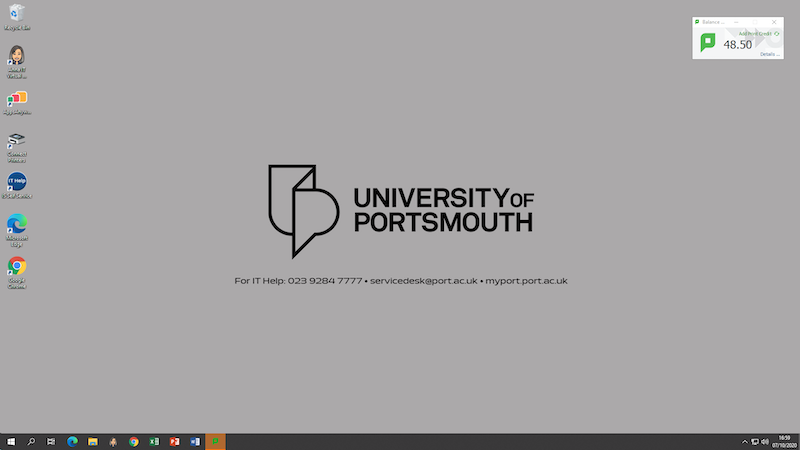Open the Recycle Bin desktop icon
This screenshot has height=450, width=800.
pyautogui.click(x=17, y=17)
